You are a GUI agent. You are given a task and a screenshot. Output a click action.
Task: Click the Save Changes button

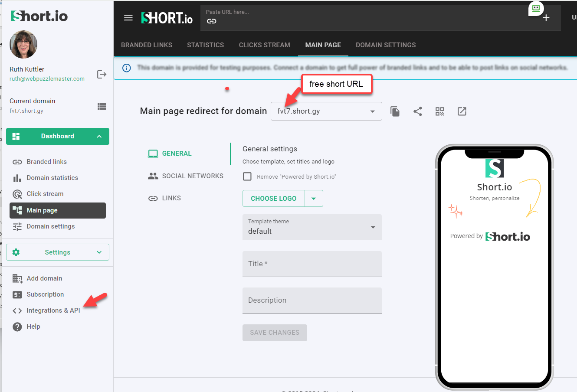tap(275, 333)
